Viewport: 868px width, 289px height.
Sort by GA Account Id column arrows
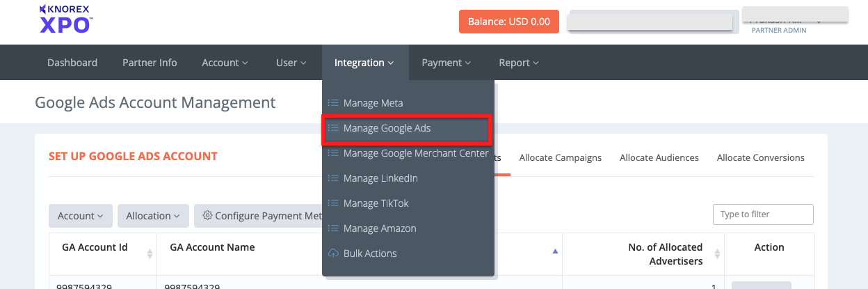[x=150, y=254]
